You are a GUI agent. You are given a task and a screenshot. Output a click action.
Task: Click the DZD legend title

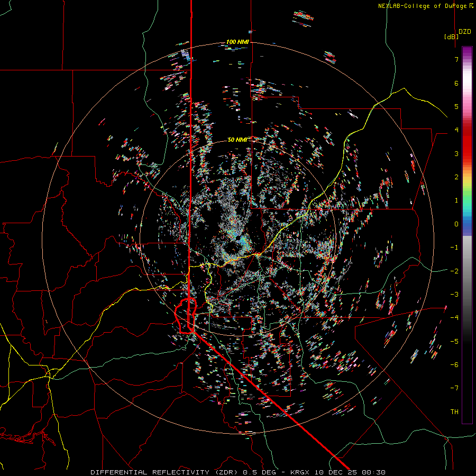pyautogui.click(x=465, y=32)
